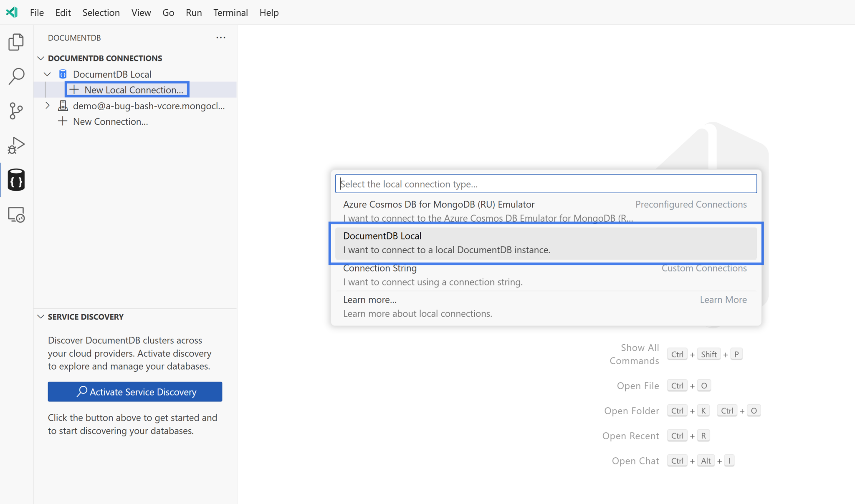
Task: Open the Terminal menu
Action: [x=230, y=13]
